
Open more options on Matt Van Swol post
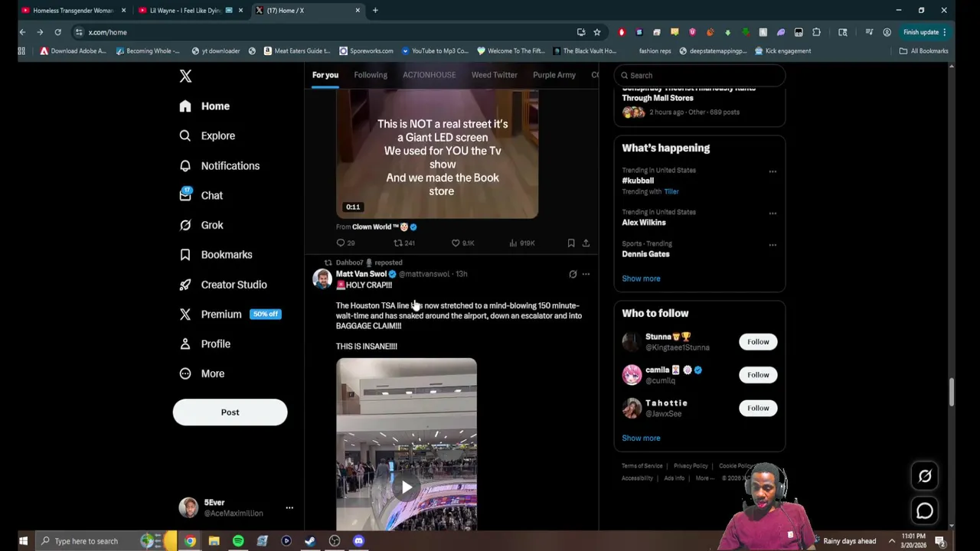(x=586, y=274)
